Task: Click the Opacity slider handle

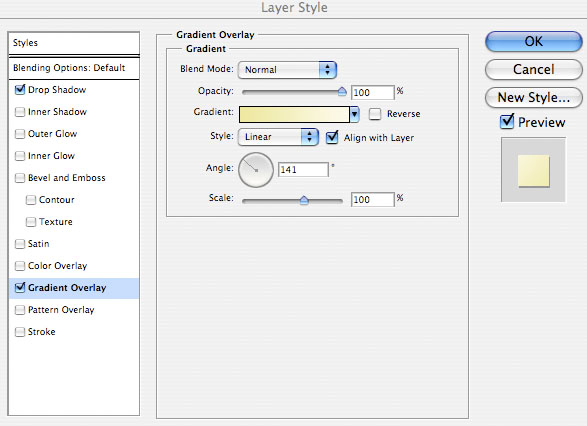Action: pos(342,91)
